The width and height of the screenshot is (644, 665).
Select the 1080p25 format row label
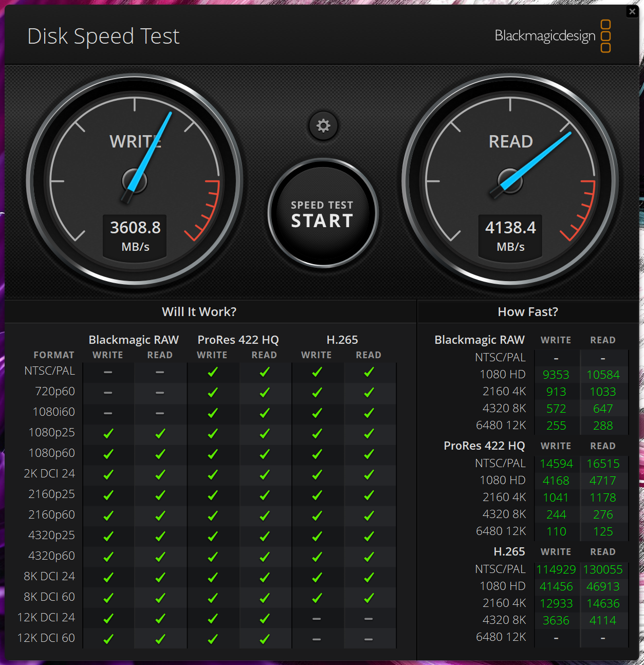pos(51,432)
